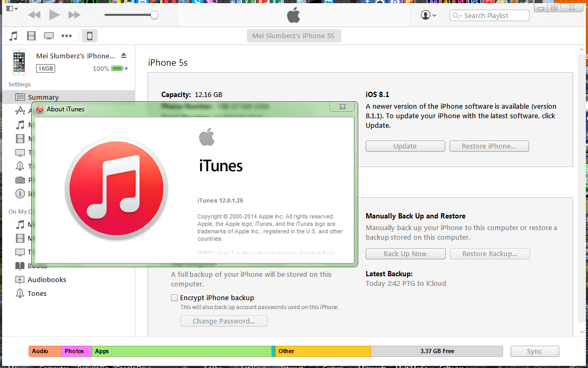Image resolution: width=588 pixels, height=368 pixels.
Task: Enable Encrypt iPhone backup checkbox
Action: point(174,297)
